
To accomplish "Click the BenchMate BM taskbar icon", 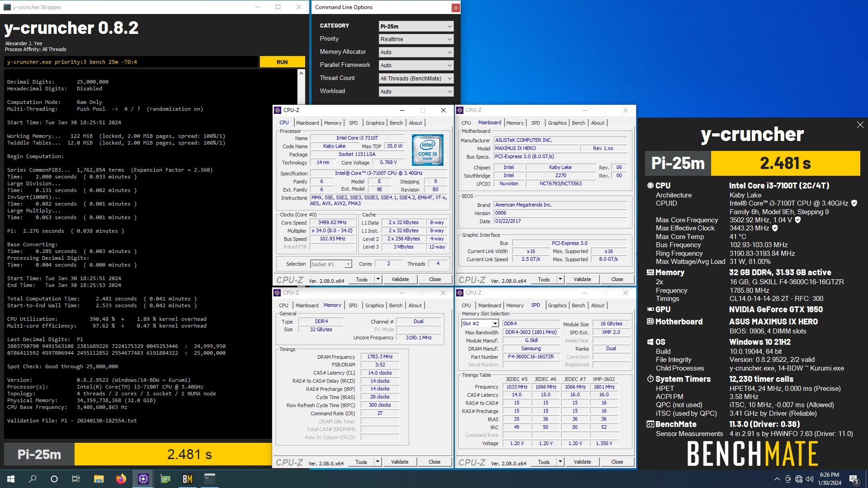I will (187, 479).
